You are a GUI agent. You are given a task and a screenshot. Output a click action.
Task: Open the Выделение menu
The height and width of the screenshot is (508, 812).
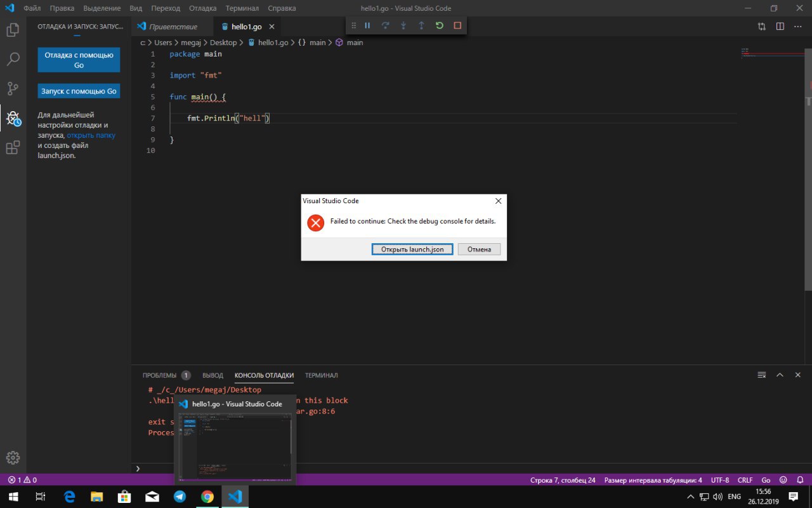pyautogui.click(x=101, y=8)
